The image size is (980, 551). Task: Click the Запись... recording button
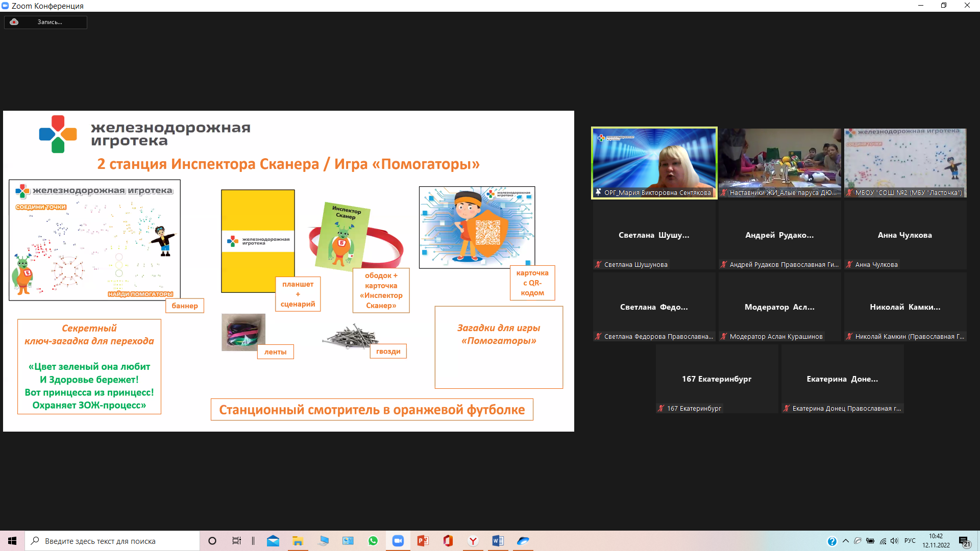(x=46, y=22)
